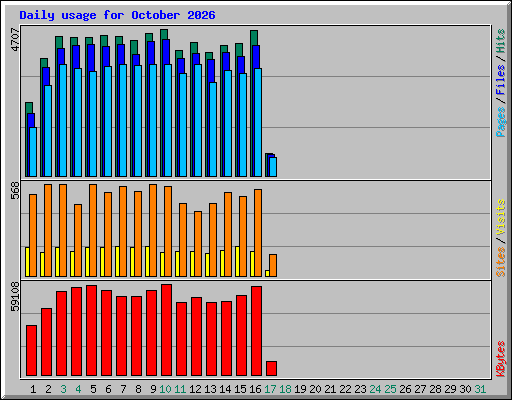512x400 pixels.
Task: Click the cyan Pages bar for day 13
Action: tap(213, 129)
